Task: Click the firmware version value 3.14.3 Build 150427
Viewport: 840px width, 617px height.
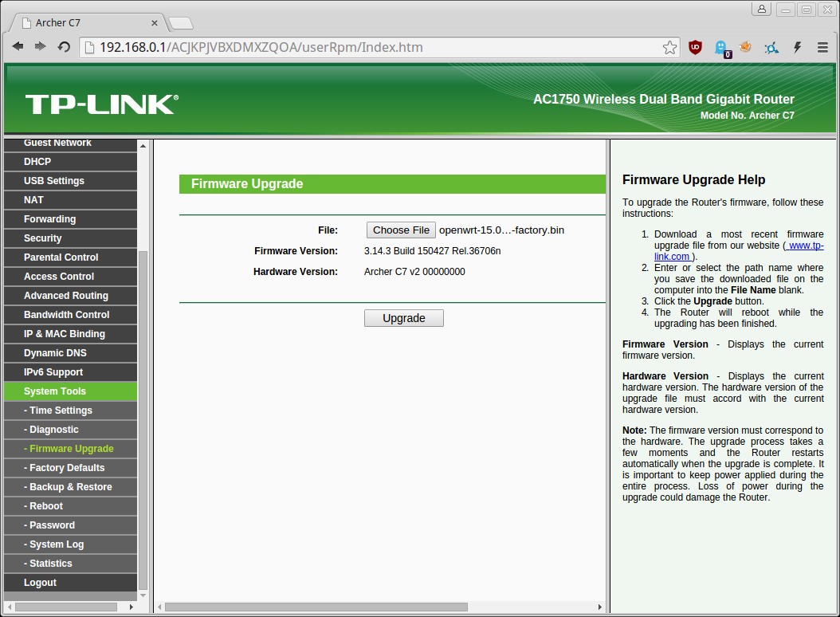Action: point(432,251)
